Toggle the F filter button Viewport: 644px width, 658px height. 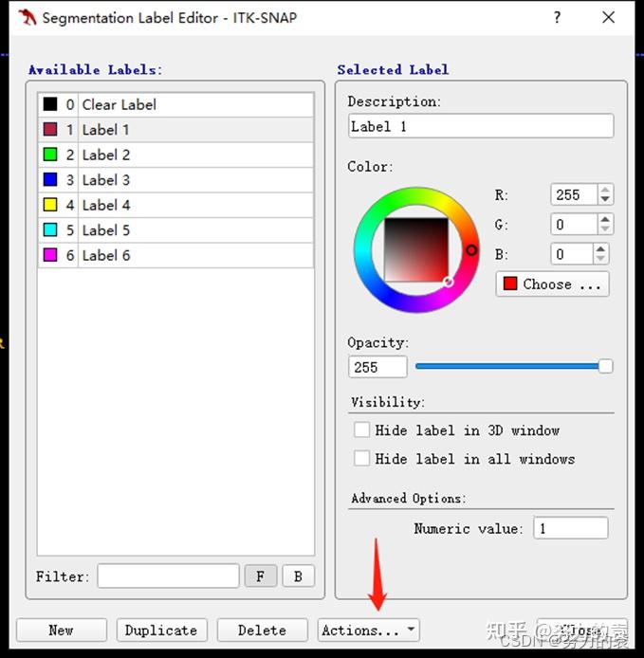click(x=260, y=576)
